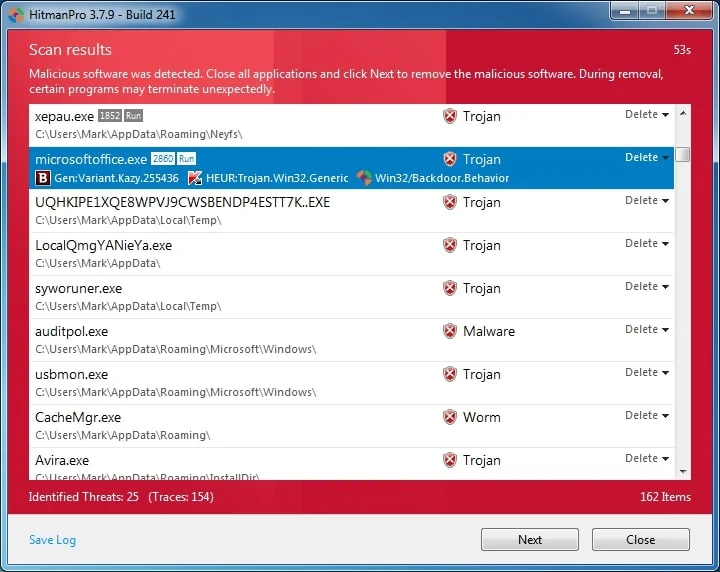
Task: Select the usbmon.exe entry
Action: [x=72, y=375]
